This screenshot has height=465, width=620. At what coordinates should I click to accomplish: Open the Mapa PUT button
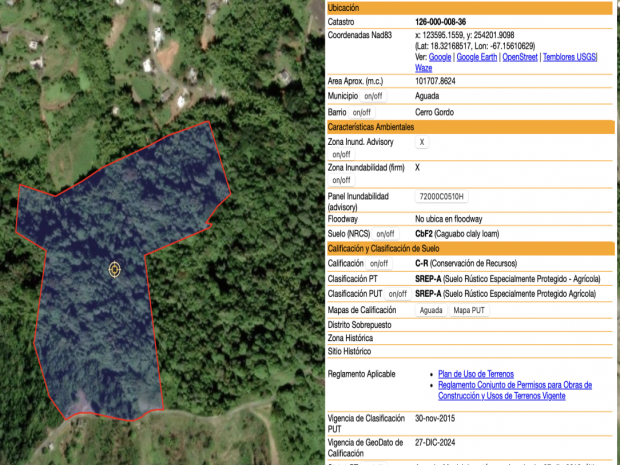click(469, 310)
